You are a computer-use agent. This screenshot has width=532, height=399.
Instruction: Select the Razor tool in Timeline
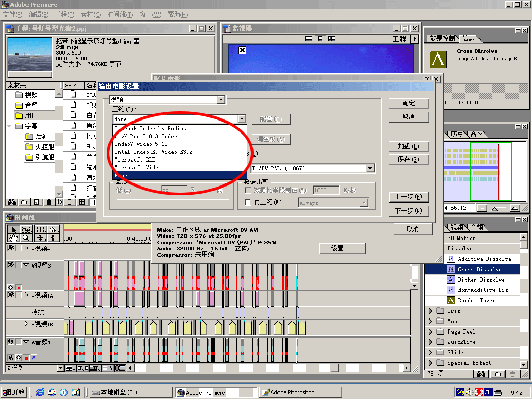click(54, 229)
